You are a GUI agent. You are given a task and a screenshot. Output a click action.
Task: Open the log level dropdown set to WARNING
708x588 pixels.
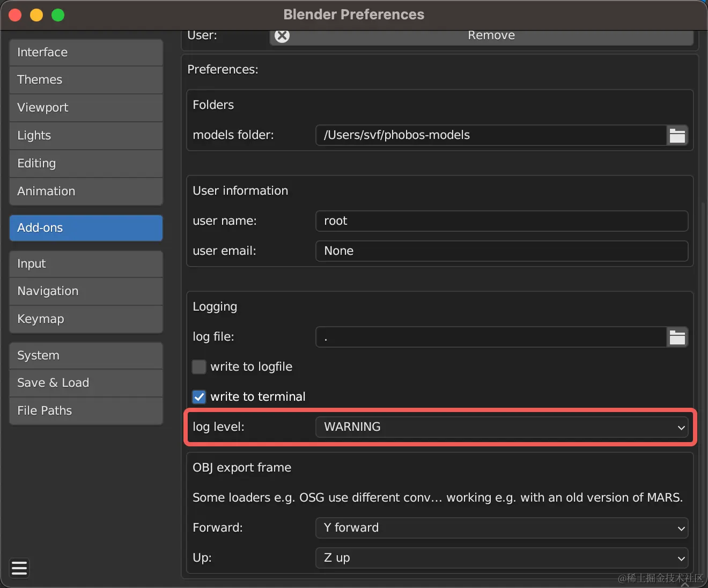point(501,427)
